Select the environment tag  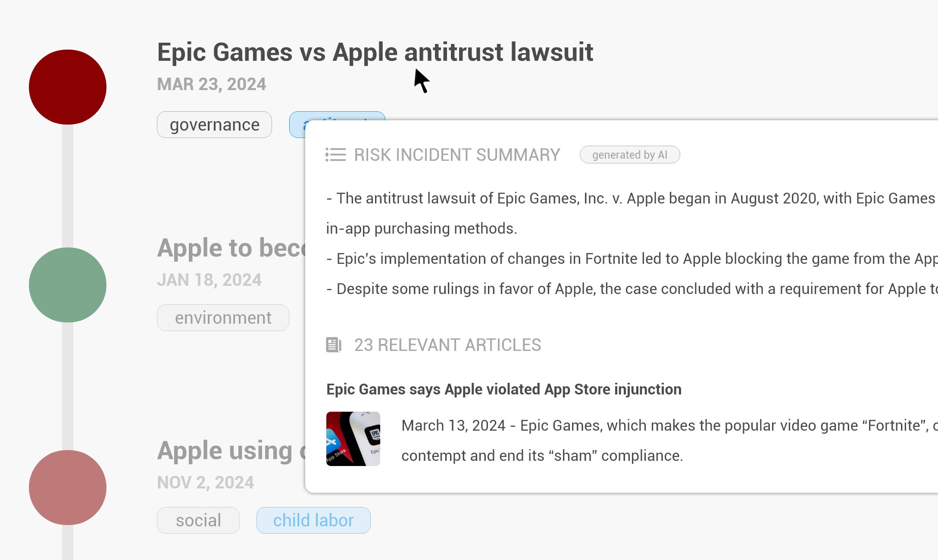(x=223, y=318)
